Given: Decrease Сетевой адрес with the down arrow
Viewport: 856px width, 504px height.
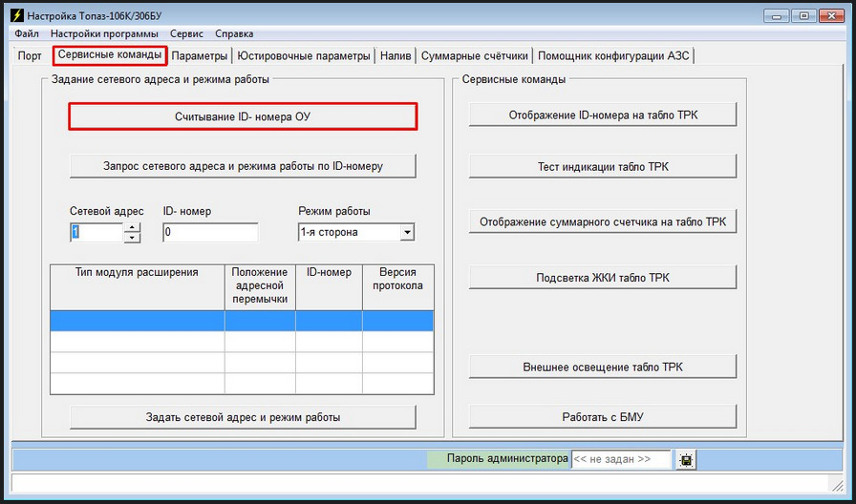Looking at the screenshot, I should tap(132, 238).
